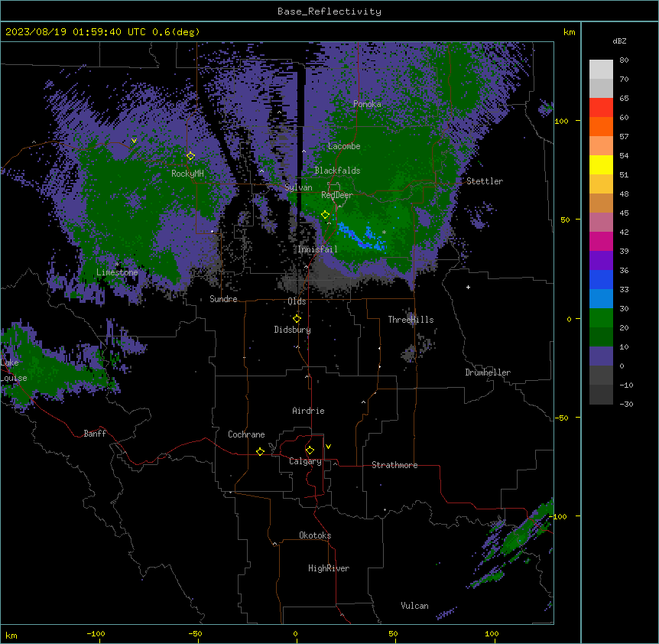Screen dimensions: 659x644
Task: Select the slate purple 10-0 dBZ swatch
Action: coord(601,356)
